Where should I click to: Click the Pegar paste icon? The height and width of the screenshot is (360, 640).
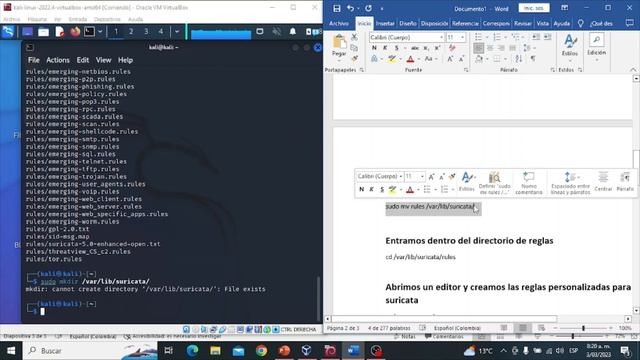tap(339, 42)
